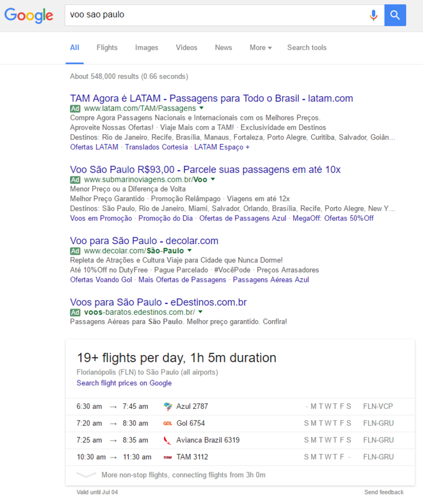Select the TAM 3112 flight row
Screen dimensions: 423x504
pos(240,457)
